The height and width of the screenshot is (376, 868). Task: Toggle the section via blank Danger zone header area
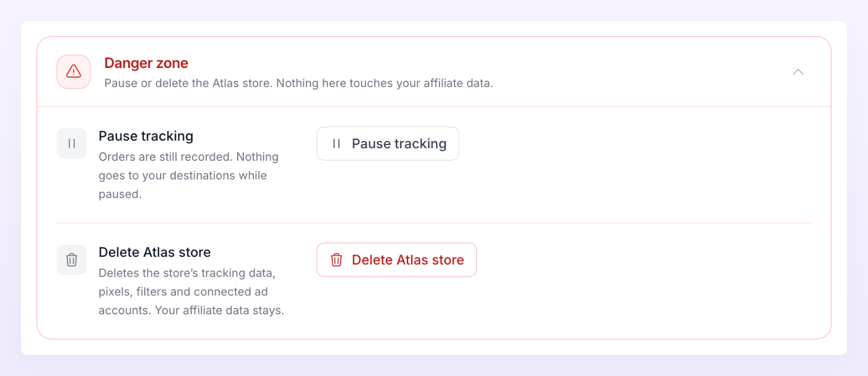click(632, 72)
